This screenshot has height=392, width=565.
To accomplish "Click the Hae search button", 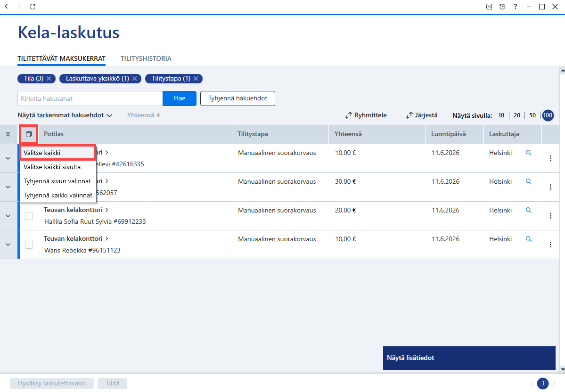I will pos(180,98).
